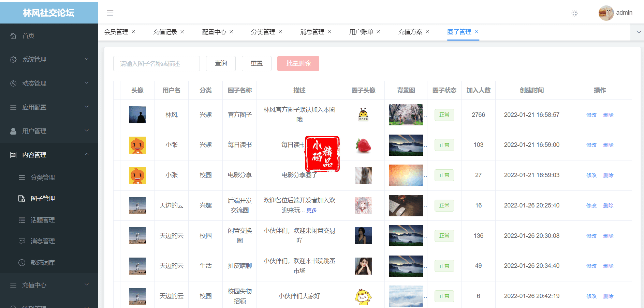The image size is (644, 308).
Task: Toggle the sidebar collapse hamburger icon
Action: pos(110,13)
